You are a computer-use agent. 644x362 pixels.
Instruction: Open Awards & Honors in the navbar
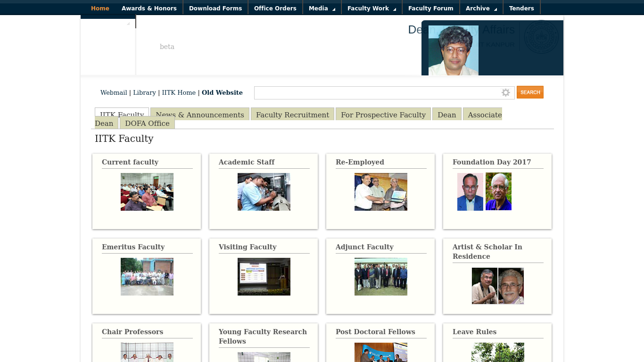pyautogui.click(x=149, y=8)
